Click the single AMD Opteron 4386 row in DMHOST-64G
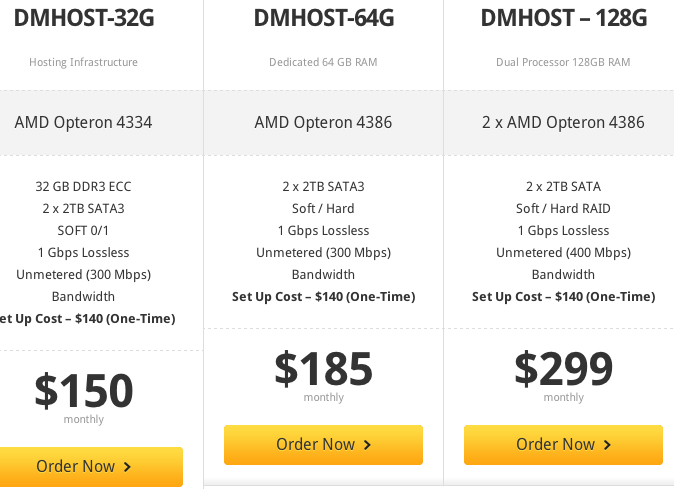674x489 pixels. (323, 123)
